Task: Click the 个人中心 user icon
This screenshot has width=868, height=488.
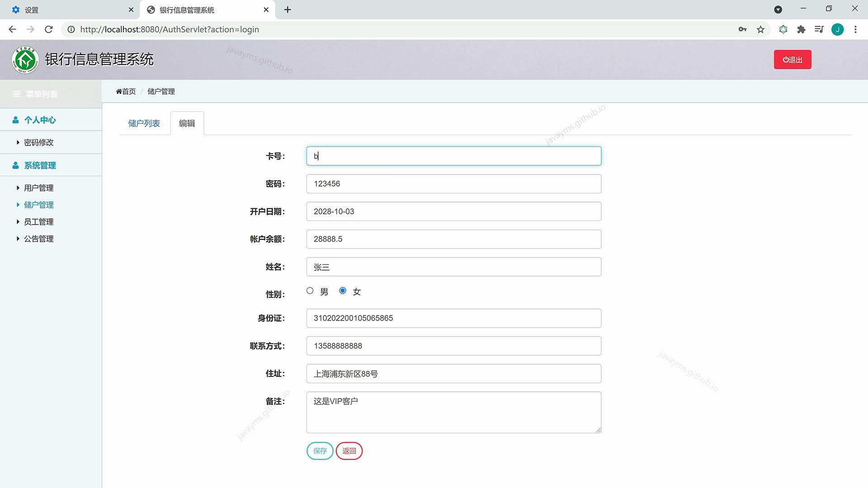Action: tap(16, 120)
